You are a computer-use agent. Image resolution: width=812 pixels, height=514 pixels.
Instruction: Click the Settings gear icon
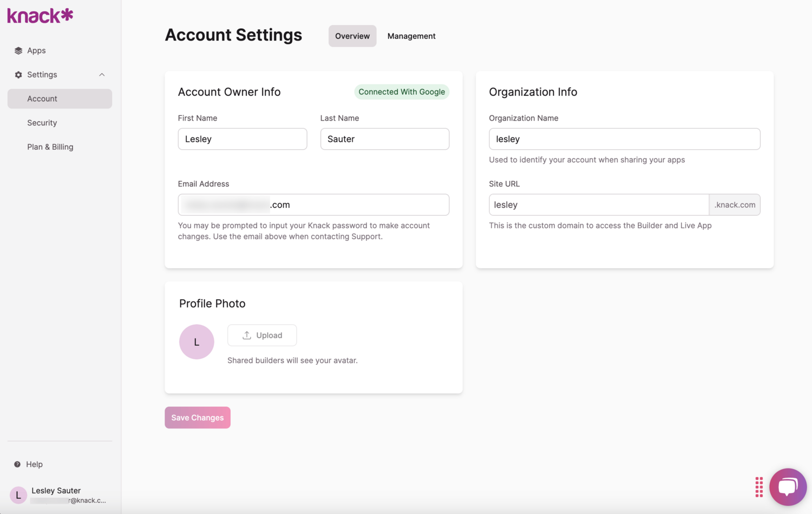point(18,75)
